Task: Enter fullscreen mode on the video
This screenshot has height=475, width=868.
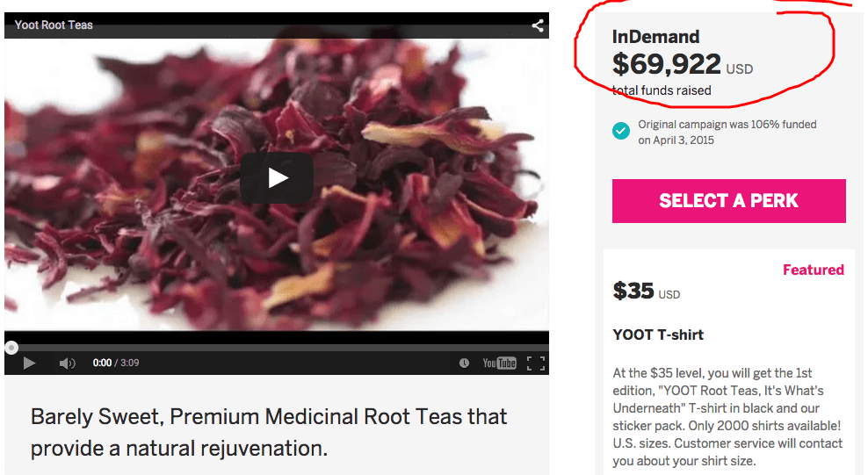Action: [x=536, y=363]
